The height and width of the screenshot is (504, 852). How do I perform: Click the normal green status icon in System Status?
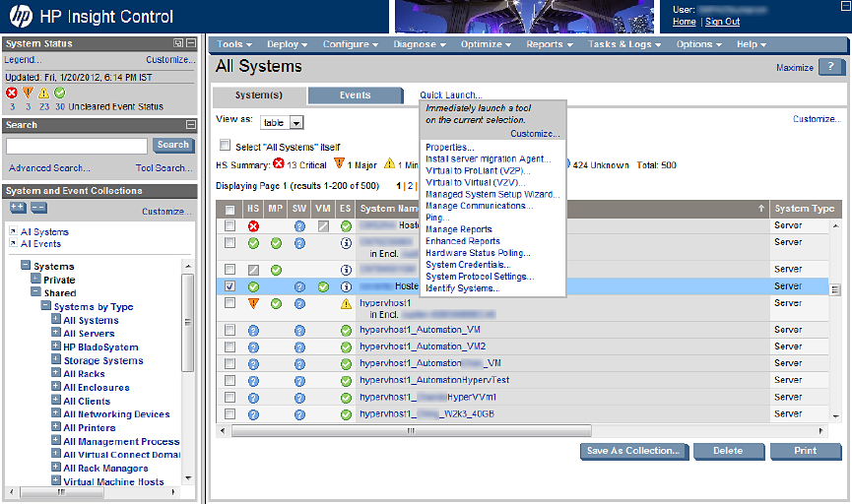(x=60, y=93)
